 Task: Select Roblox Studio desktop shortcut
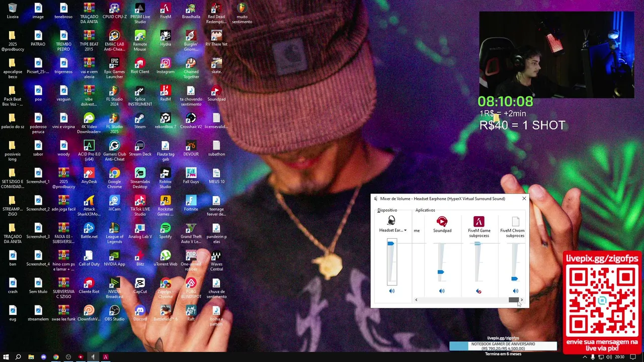pyautogui.click(x=166, y=178)
